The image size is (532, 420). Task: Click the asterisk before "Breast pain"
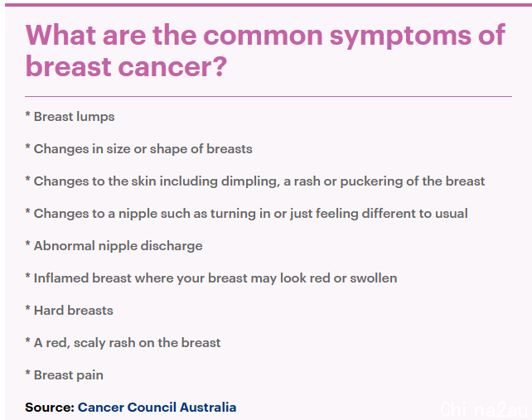tap(28, 373)
